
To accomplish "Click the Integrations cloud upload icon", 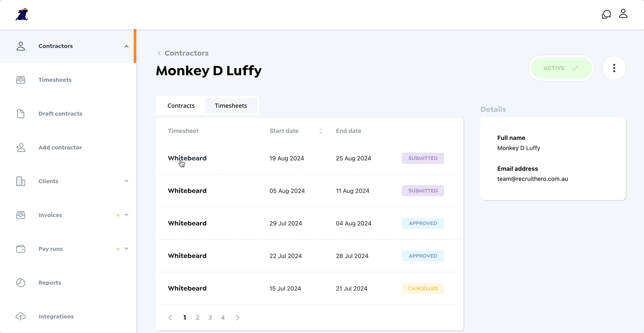I will point(21,317).
